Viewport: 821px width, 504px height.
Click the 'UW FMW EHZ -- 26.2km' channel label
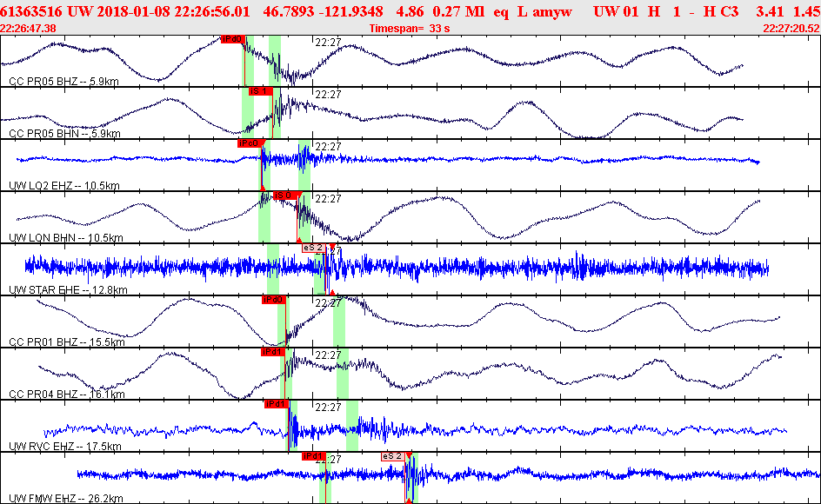[66, 499]
